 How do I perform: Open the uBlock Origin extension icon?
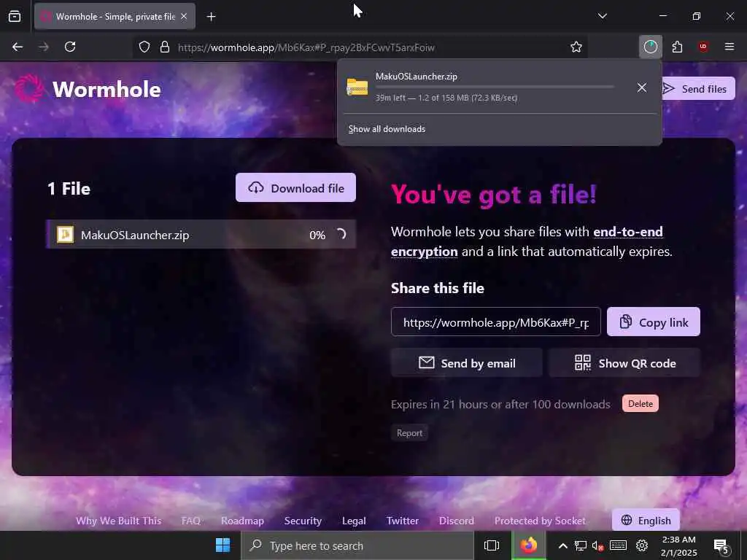click(x=703, y=47)
